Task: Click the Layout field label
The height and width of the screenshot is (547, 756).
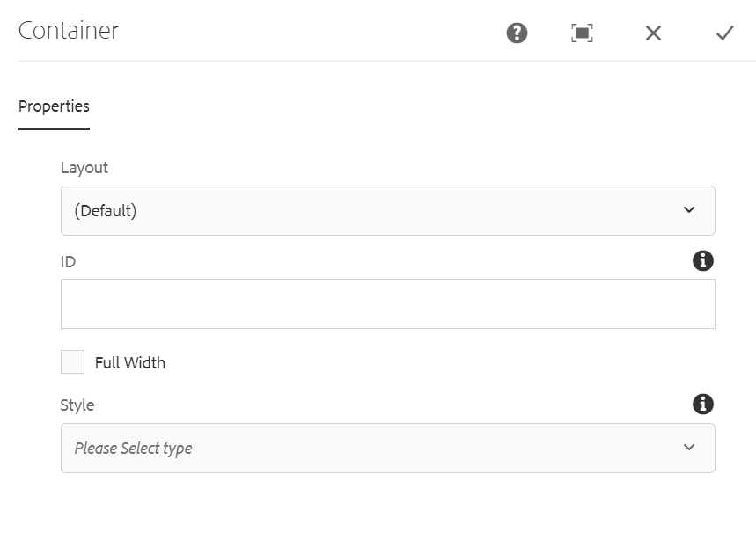Action: tap(84, 168)
